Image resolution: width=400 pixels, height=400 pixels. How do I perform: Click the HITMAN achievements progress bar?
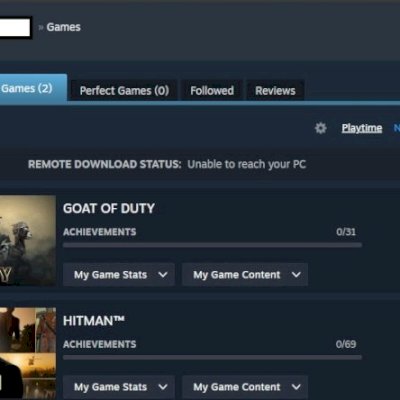[212, 357]
